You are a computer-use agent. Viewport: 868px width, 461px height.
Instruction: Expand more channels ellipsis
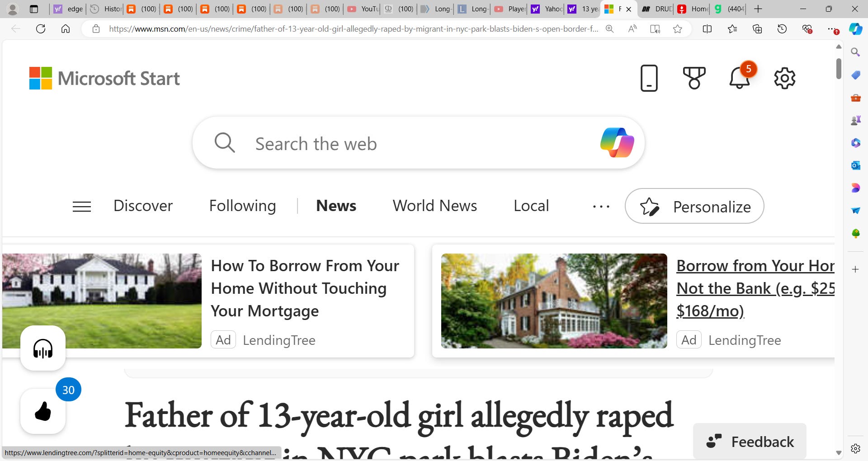point(601,207)
